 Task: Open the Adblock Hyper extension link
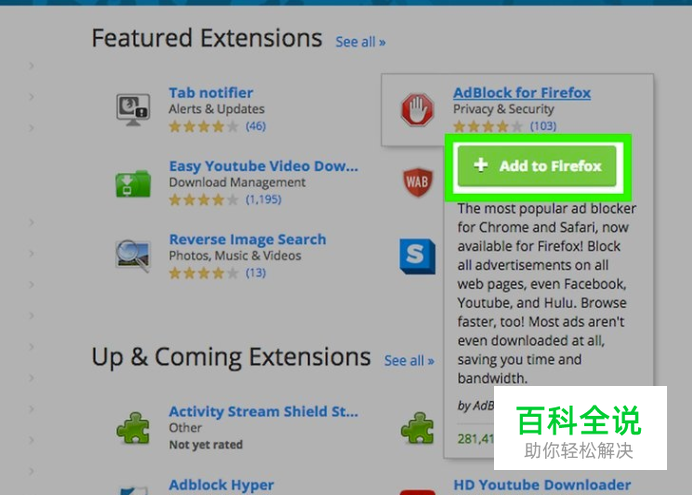(221, 485)
